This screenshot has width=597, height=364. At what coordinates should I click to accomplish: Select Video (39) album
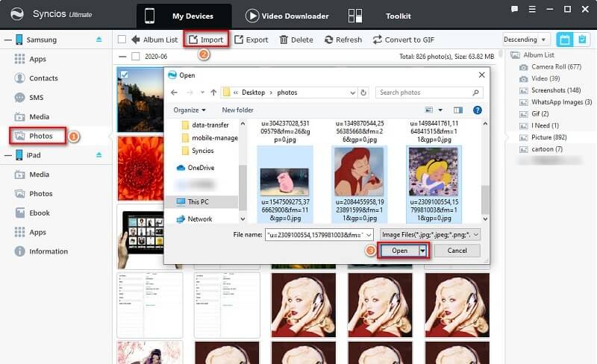coord(546,78)
